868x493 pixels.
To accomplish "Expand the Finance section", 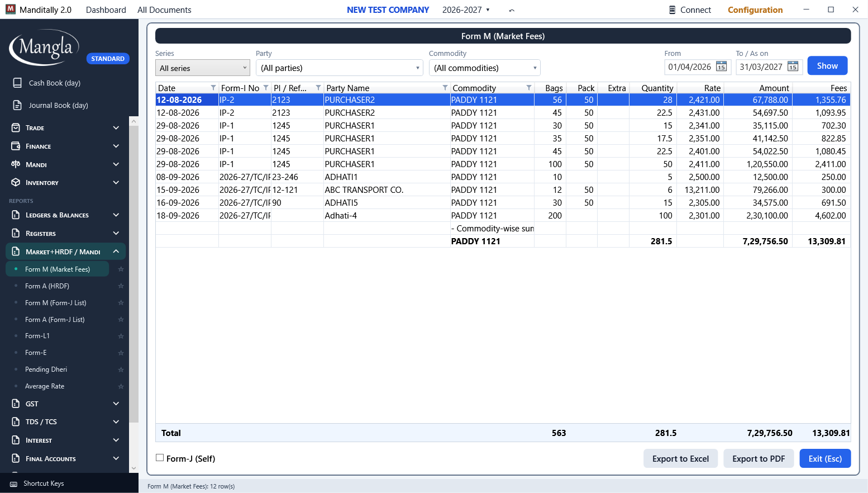I will (x=66, y=146).
